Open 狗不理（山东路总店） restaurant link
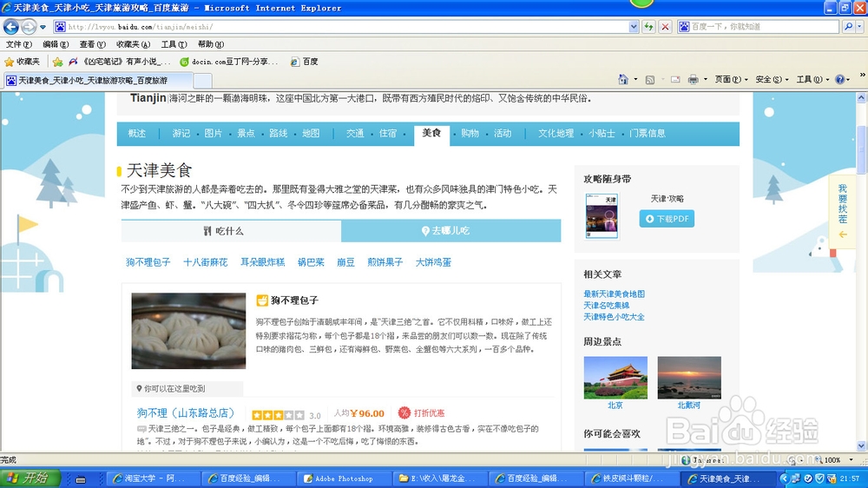 (186, 413)
